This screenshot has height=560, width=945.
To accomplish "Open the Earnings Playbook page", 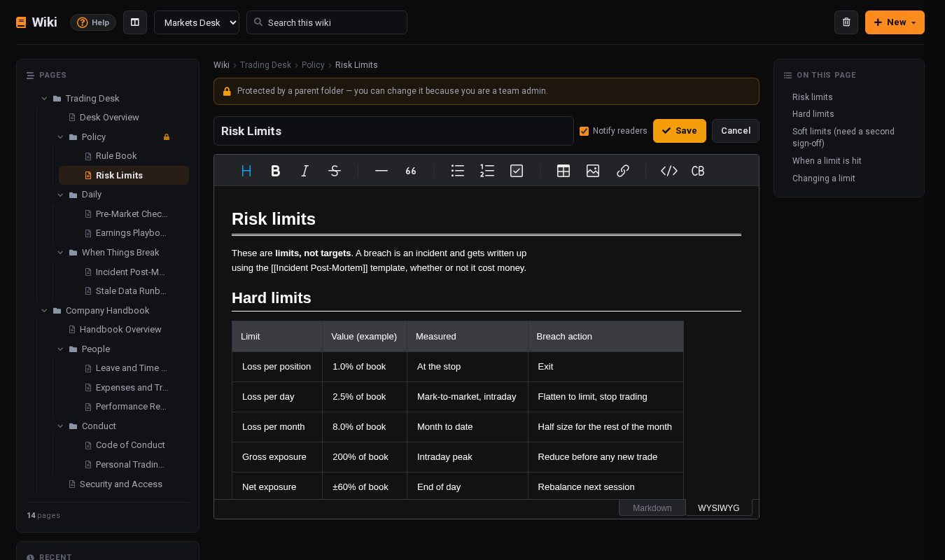I will [131, 233].
